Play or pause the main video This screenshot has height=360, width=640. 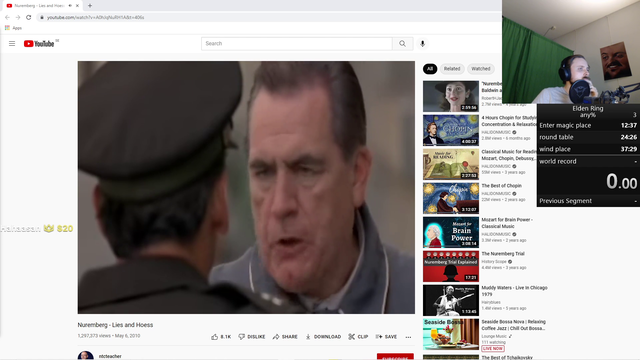pos(246,187)
